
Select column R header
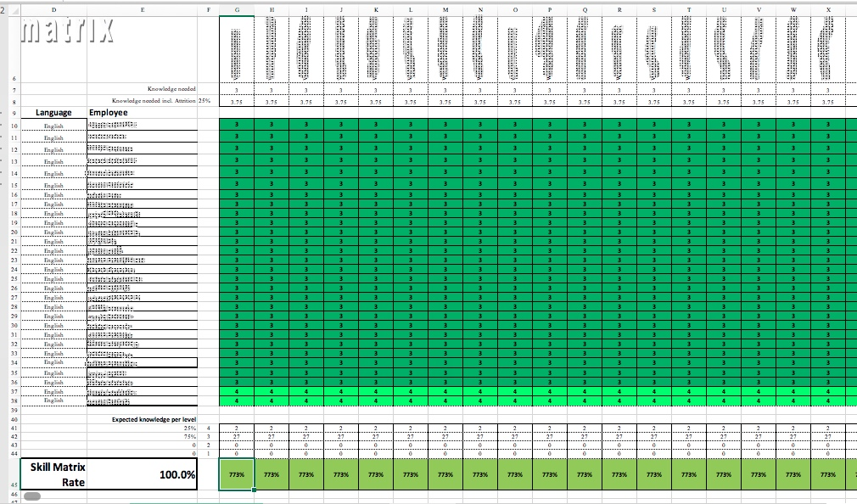(x=619, y=10)
